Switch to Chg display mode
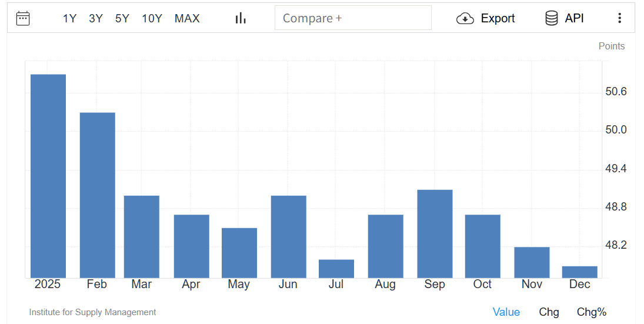Viewport: 644px width, 324px height. click(549, 312)
